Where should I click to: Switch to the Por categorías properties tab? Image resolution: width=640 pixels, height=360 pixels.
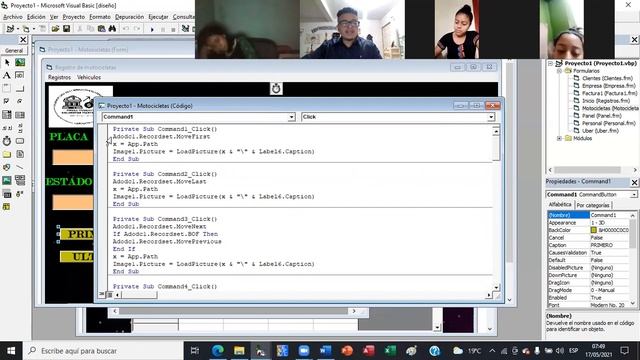(x=593, y=205)
